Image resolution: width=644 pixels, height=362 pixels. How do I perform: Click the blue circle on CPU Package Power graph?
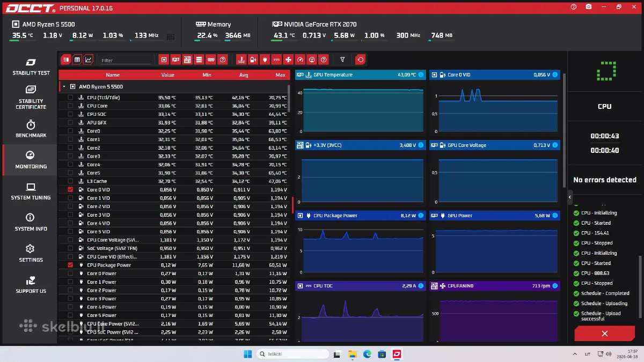tap(421, 216)
